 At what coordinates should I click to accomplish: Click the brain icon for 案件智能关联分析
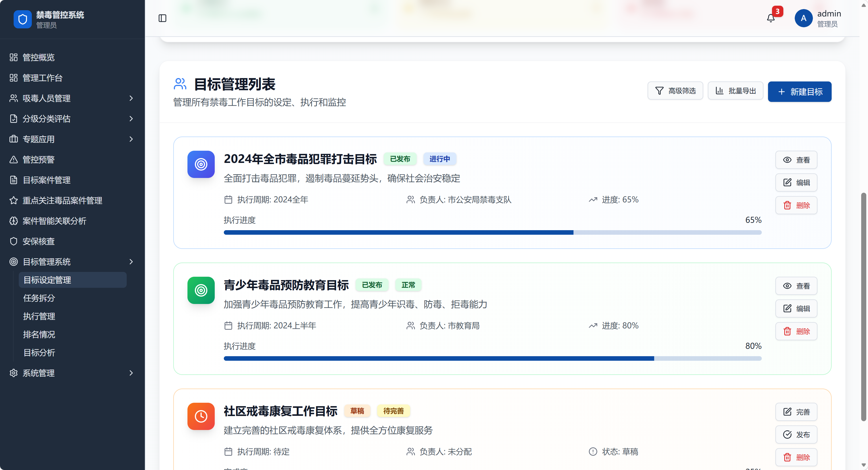(x=13, y=221)
